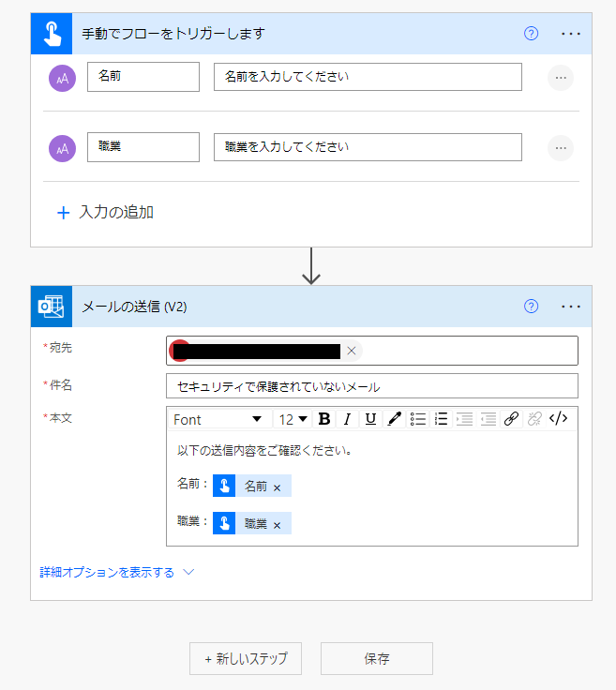The height and width of the screenshot is (690, 616).
Task: Toggle bold formatting in the email body
Action: pos(324,419)
